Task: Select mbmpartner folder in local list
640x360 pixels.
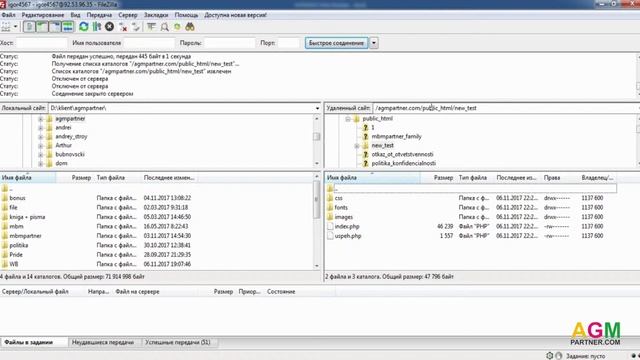Action: (x=25, y=236)
